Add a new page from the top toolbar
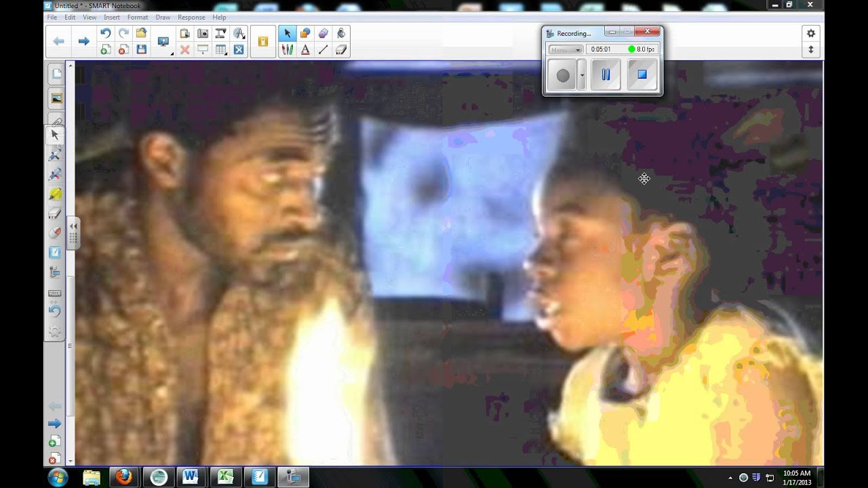This screenshot has width=868, height=488. 105,49
